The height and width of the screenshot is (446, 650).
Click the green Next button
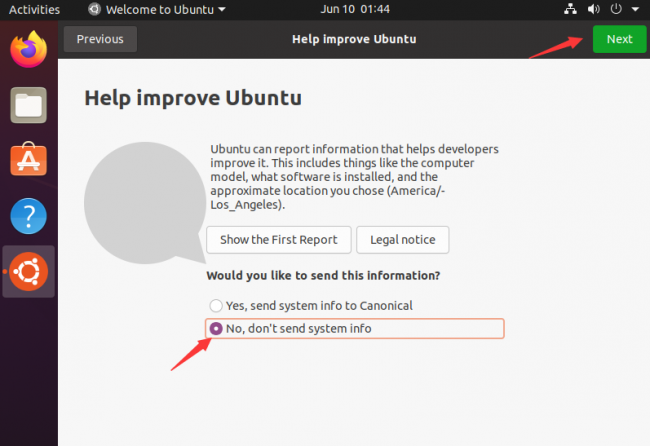pos(619,39)
